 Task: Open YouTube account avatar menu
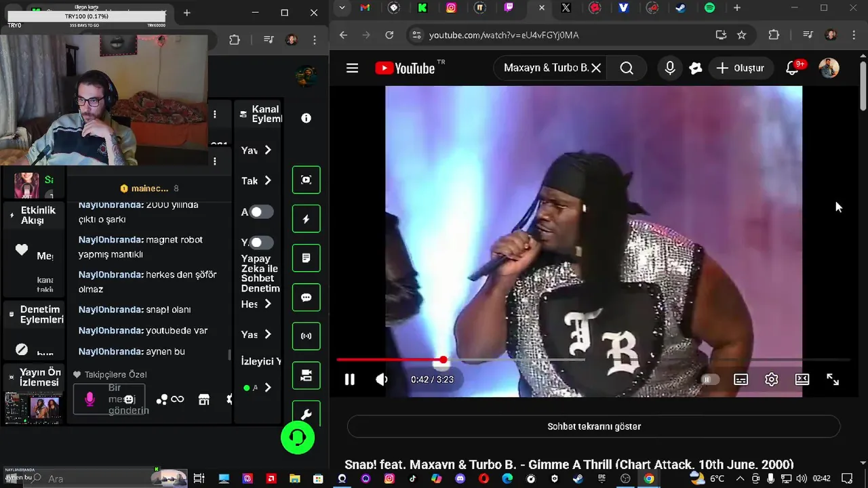point(829,68)
